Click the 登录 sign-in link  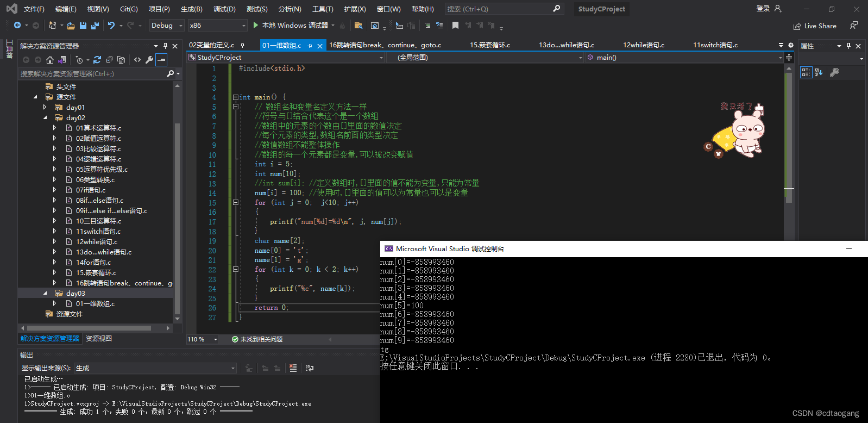pyautogui.click(x=763, y=9)
